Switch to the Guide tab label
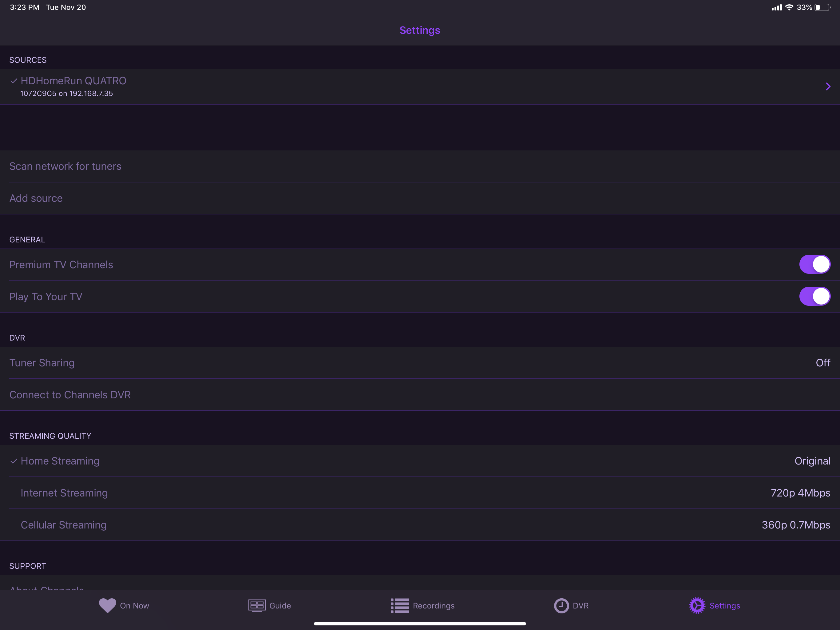840x630 pixels. 280,606
